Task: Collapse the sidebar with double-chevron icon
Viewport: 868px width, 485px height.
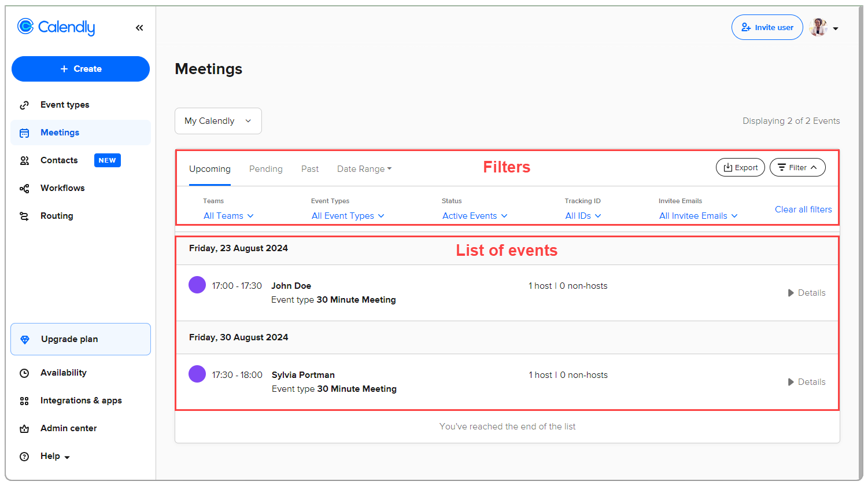Action: 139,28
